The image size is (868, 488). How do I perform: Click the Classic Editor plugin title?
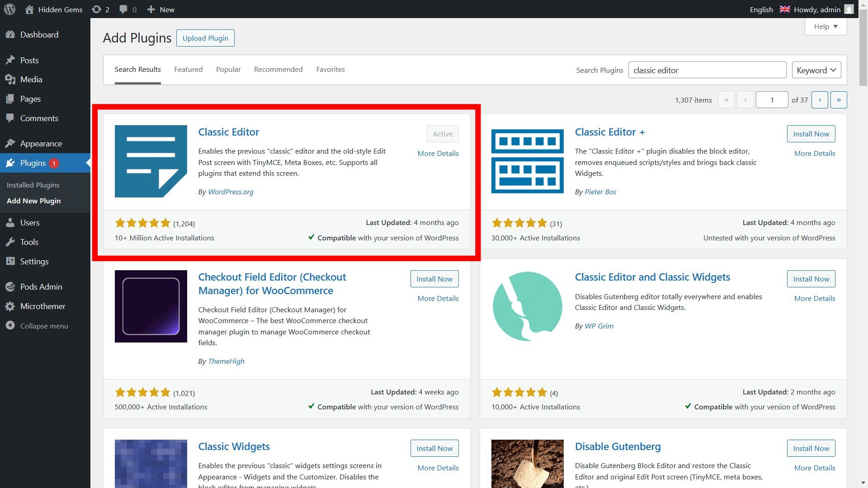point(228,132)
